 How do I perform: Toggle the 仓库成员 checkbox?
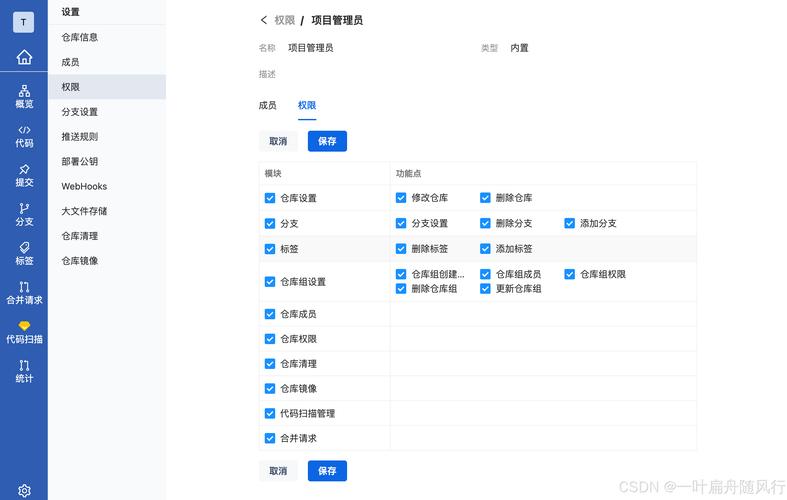(270, 314)
